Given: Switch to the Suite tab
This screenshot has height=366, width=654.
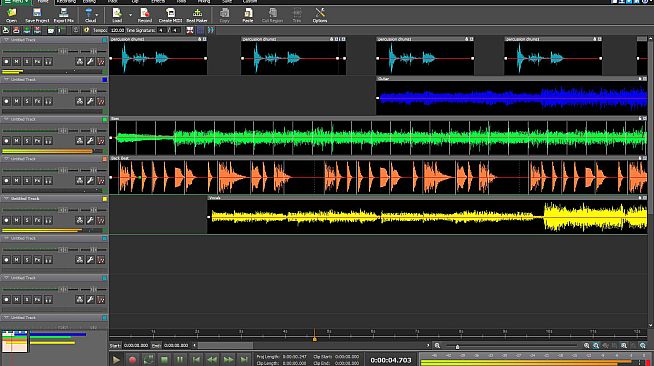Looking at the screenshot, I should click(227, 2).
